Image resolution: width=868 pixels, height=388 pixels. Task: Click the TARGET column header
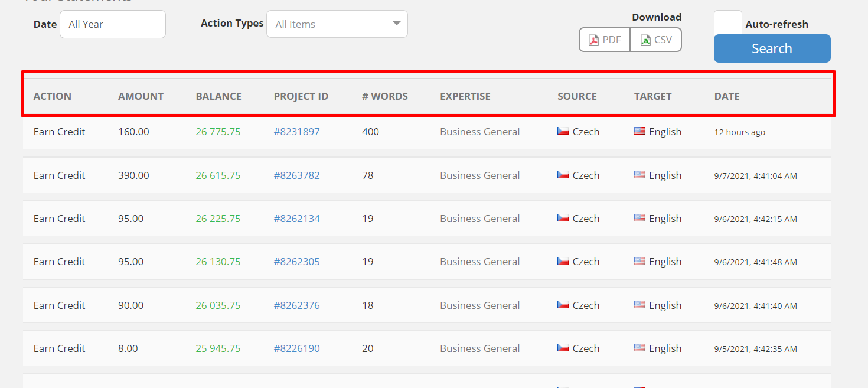pyautogui.click(x=652, y=96)
